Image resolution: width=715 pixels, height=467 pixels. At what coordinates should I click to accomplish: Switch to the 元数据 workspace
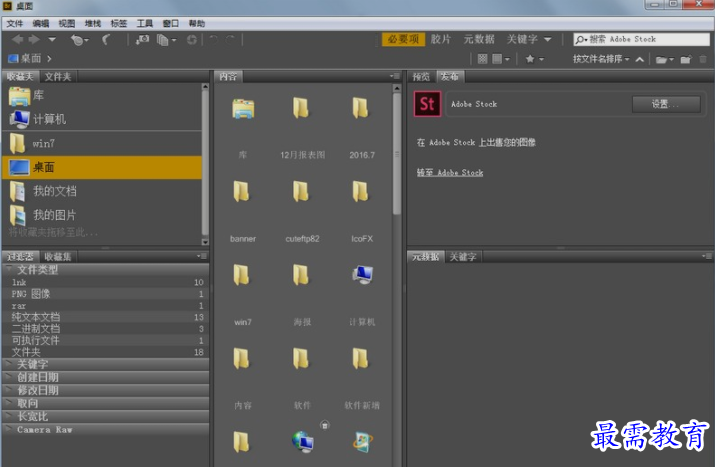(479, 39)
